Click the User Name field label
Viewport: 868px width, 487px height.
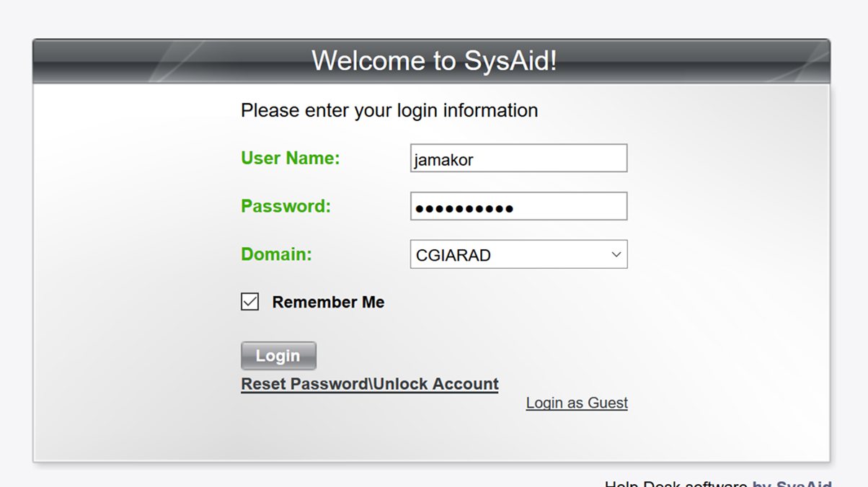[x=290, y=158]
